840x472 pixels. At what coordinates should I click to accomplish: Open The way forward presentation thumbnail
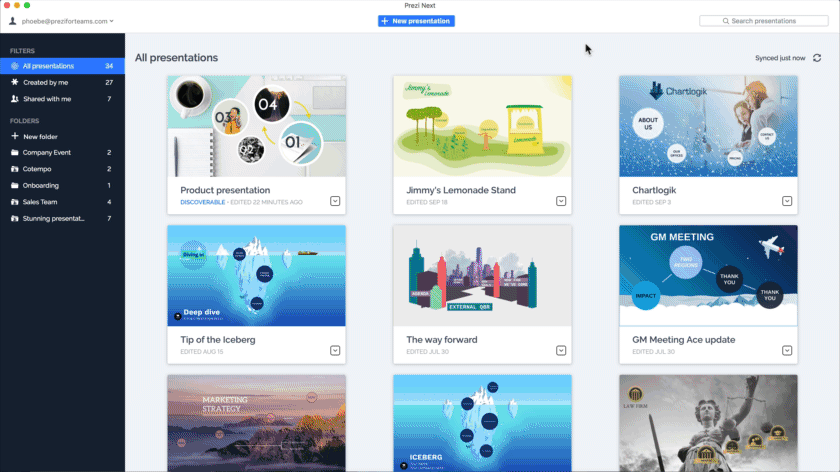(482, 275)
